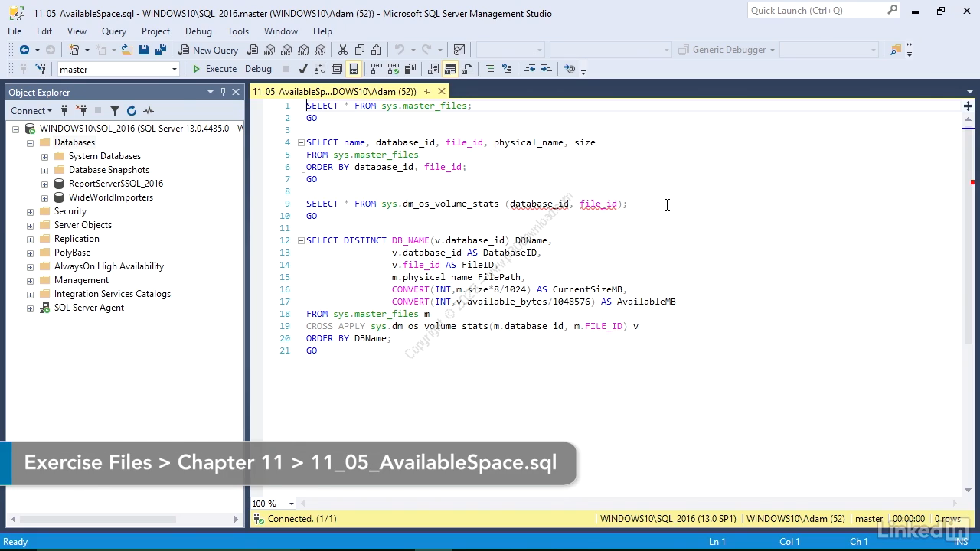The image size is (980, 551).
Task: Open Query Options icon
Action: (x=337, y=69)
